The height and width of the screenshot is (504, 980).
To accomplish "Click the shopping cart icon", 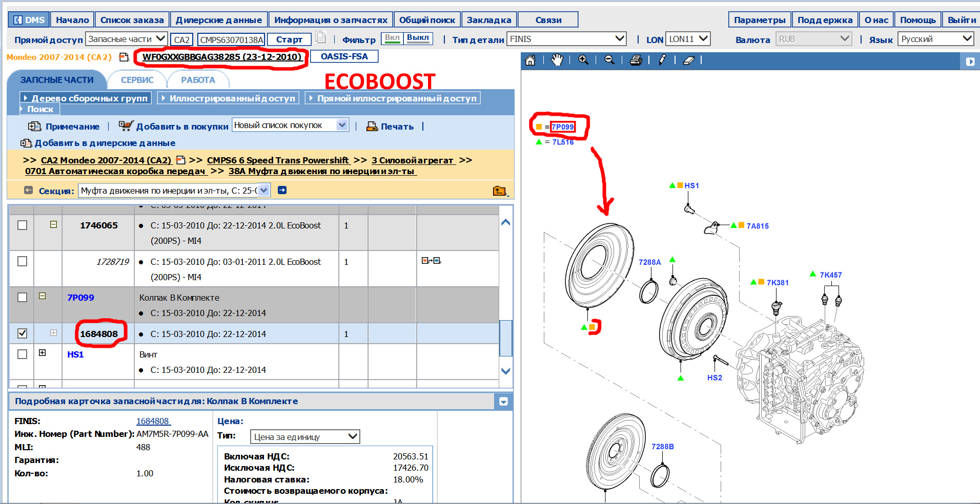I will pos(126,125).
